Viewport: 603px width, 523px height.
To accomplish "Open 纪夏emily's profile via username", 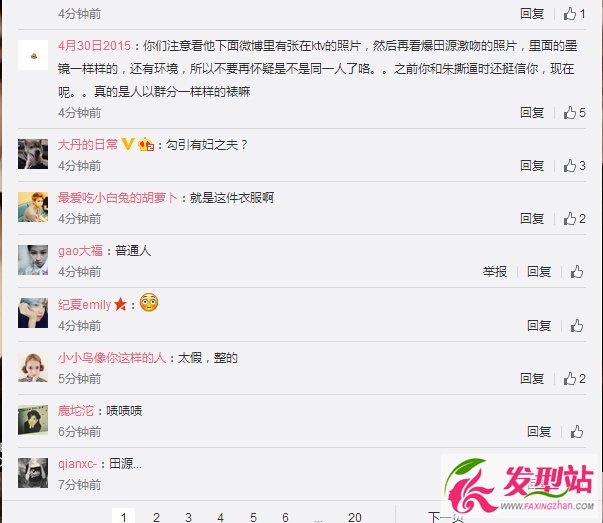I will pos(85,305).
